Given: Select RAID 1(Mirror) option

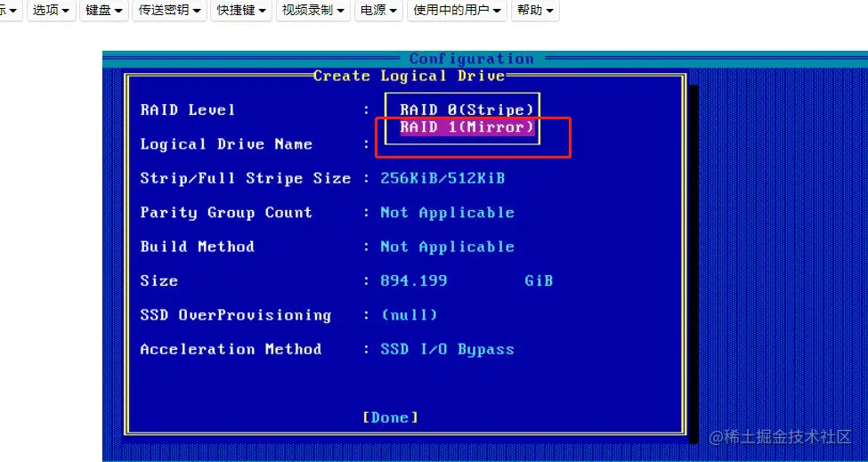Looking at the screenshot, I should pos(466,127).
